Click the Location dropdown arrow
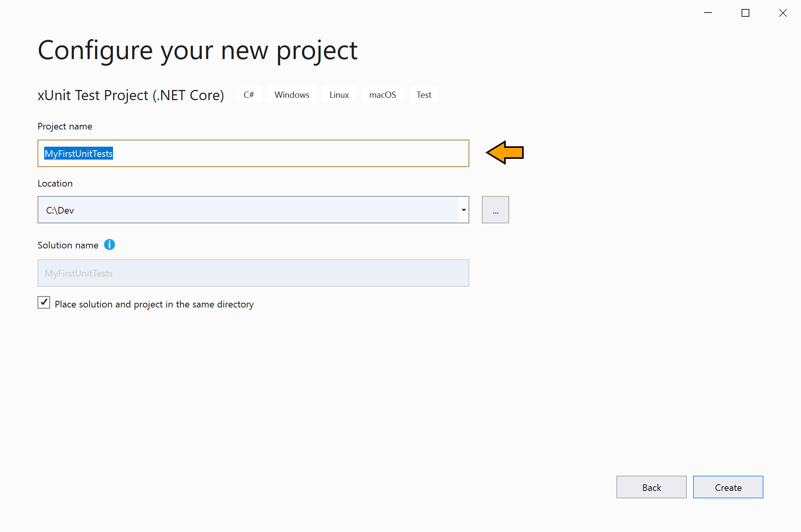The image size is (801, 532). 463,210
